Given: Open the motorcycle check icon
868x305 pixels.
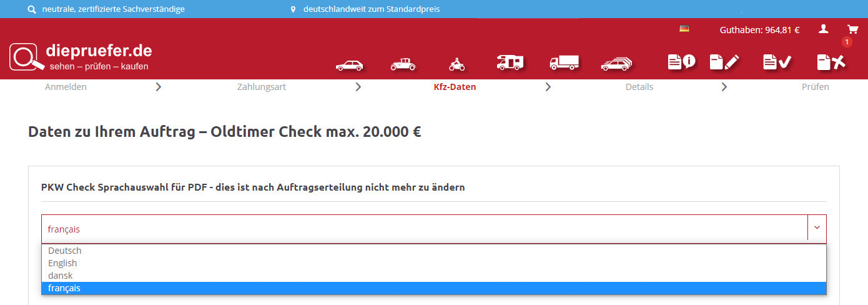Looking at the screenshot, I should [x=456, y=64].
